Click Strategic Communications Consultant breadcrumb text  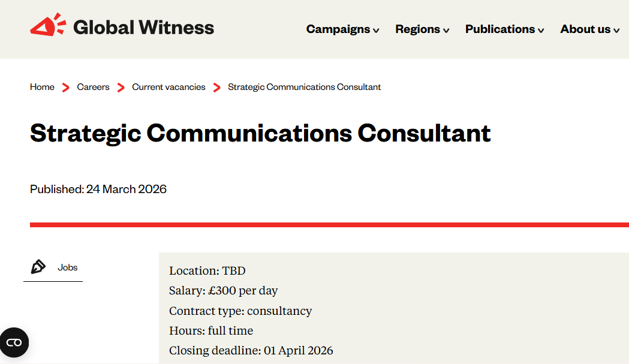(x=304, y=87)
